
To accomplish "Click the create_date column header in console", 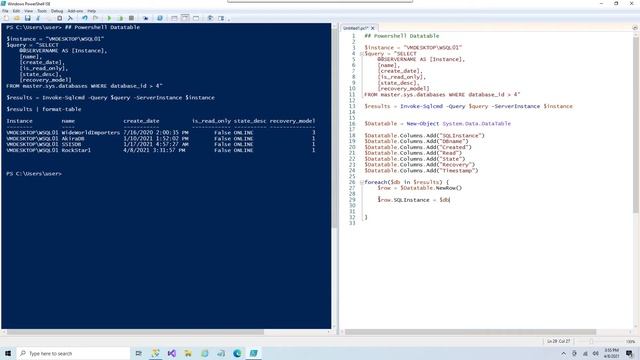I will (x=141, y=121).
